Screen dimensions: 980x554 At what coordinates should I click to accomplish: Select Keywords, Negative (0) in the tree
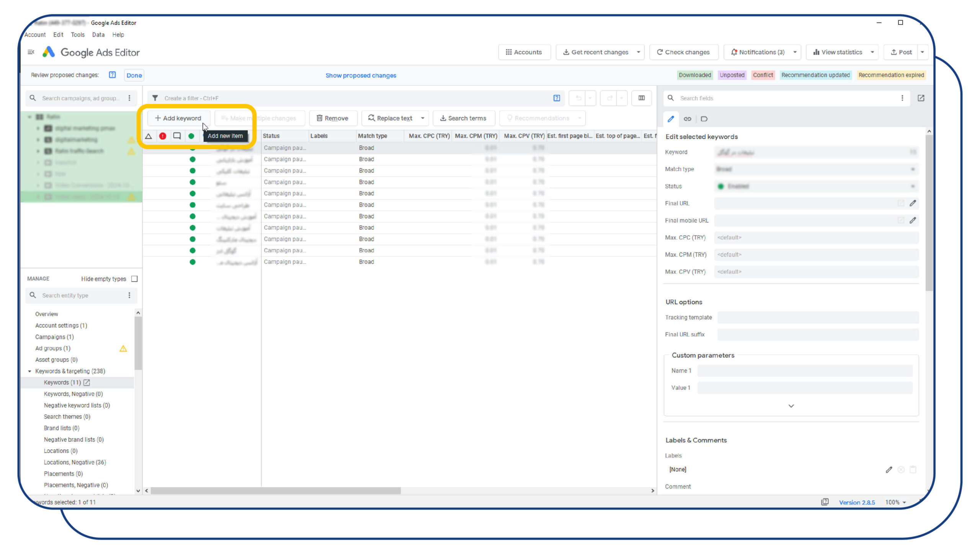click(x=73, y=394)
